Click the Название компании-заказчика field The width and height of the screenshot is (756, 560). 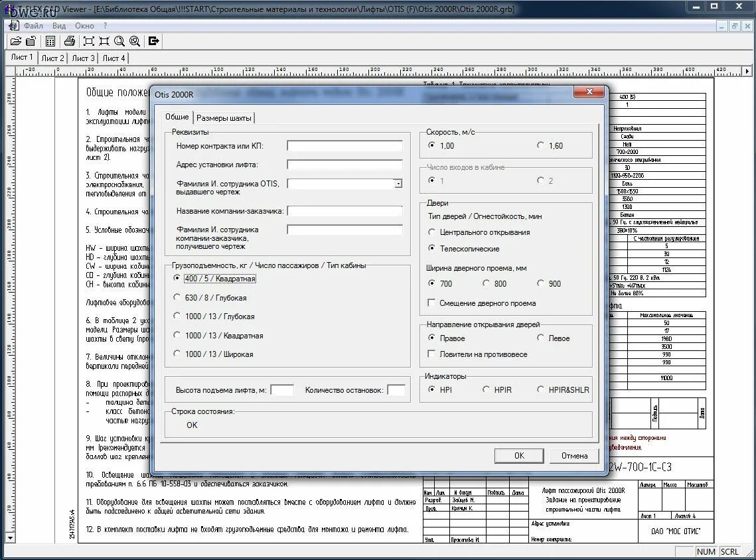[344, 211]
